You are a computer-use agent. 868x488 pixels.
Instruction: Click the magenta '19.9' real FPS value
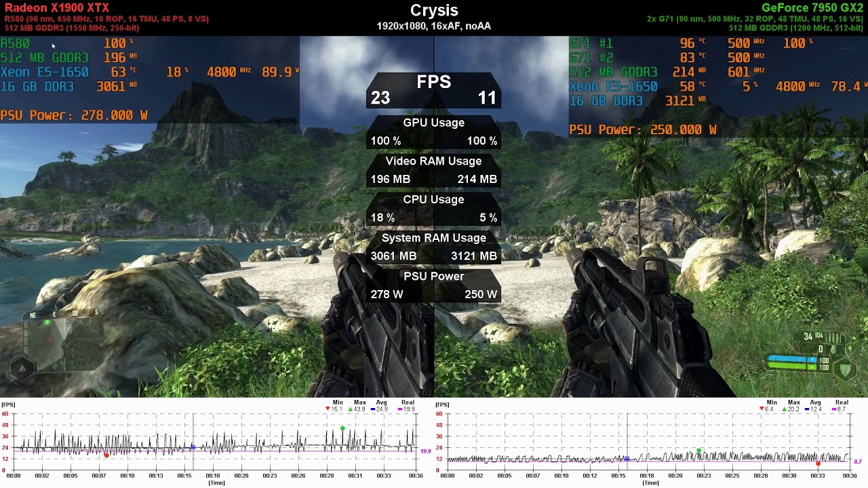[x=426, y=451]
